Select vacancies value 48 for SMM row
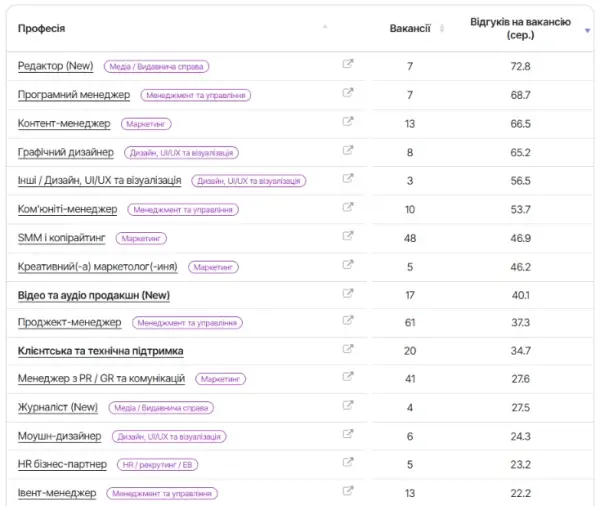The height and width of the screenshot is (506, 600). (x=410, y=238)
